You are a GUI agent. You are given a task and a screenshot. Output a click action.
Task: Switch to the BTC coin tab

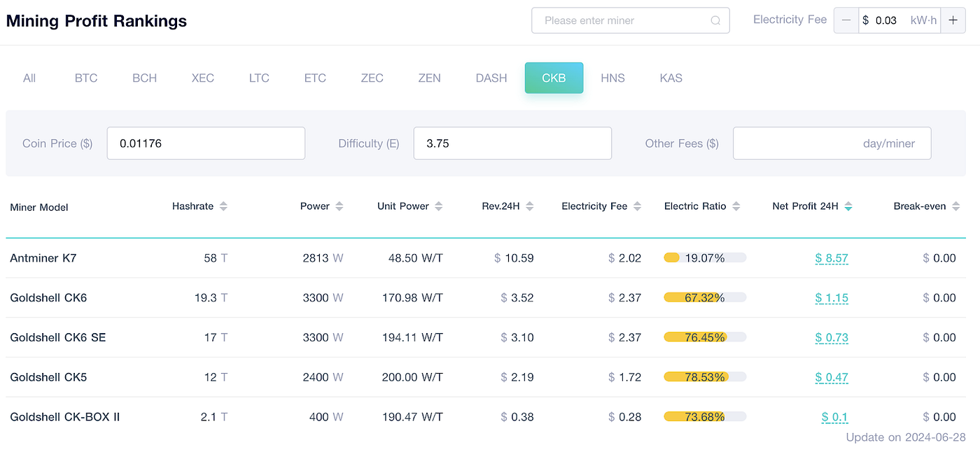(85, 78)
